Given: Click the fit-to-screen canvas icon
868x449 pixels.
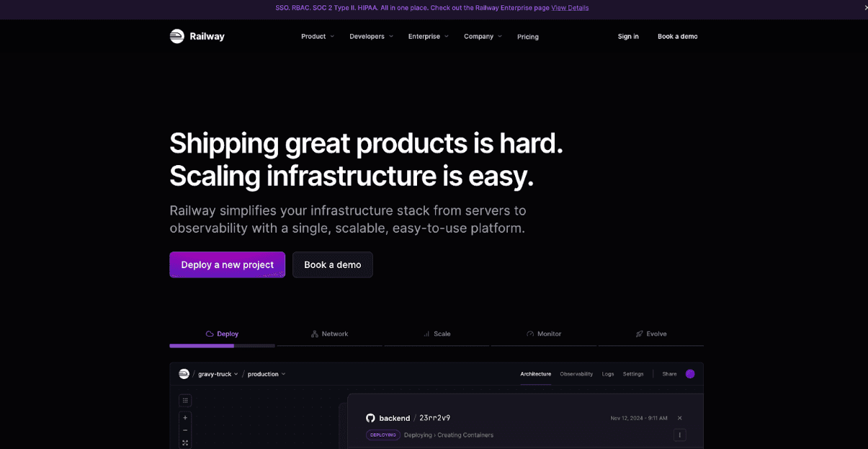Looking at the screenshot, I should coord(185,443).
